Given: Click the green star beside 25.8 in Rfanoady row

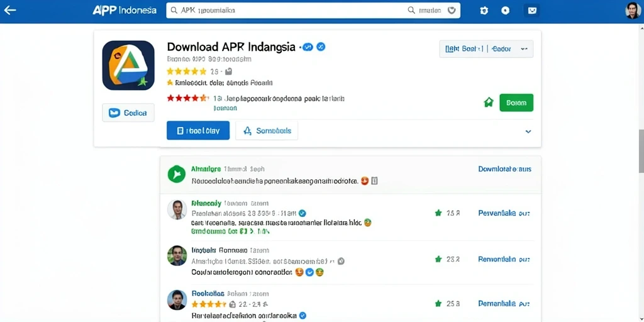Looking at the screenshot, I should tap(438, 213).
